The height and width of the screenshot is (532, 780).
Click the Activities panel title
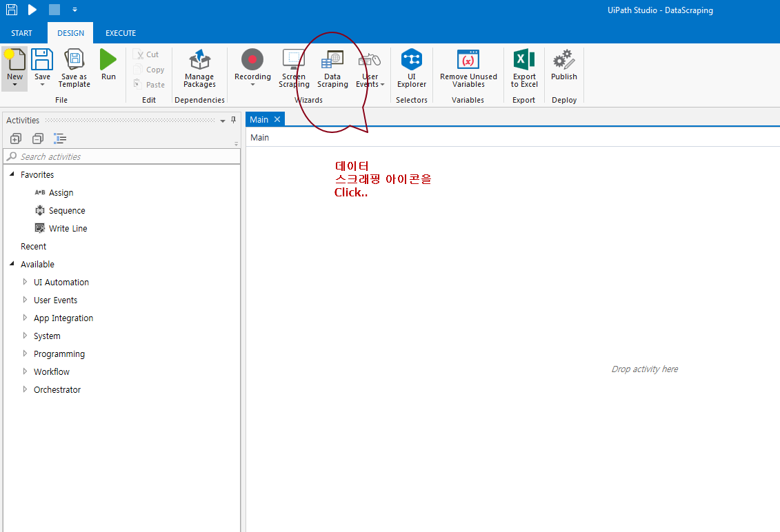[x=22, y=121]
